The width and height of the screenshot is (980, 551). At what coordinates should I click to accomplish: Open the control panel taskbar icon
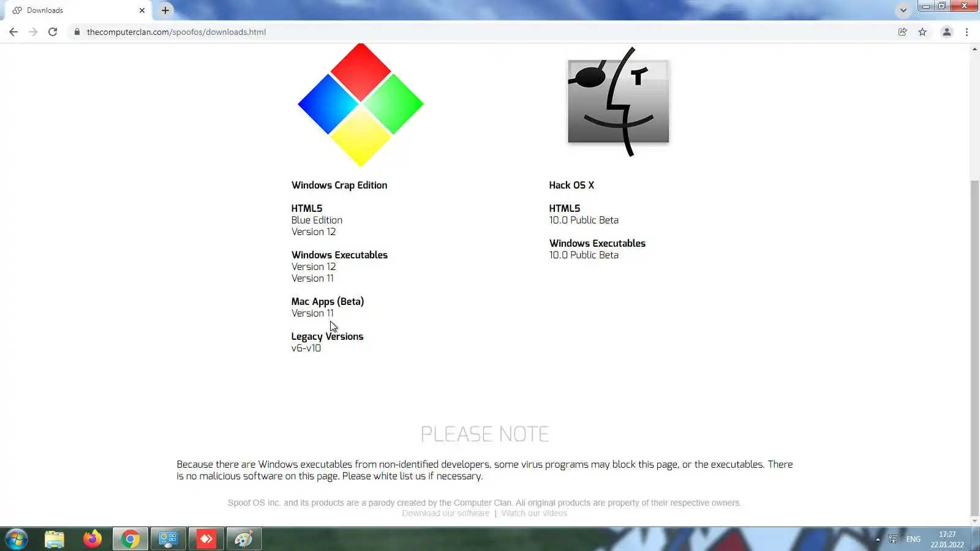click(168, 539)
